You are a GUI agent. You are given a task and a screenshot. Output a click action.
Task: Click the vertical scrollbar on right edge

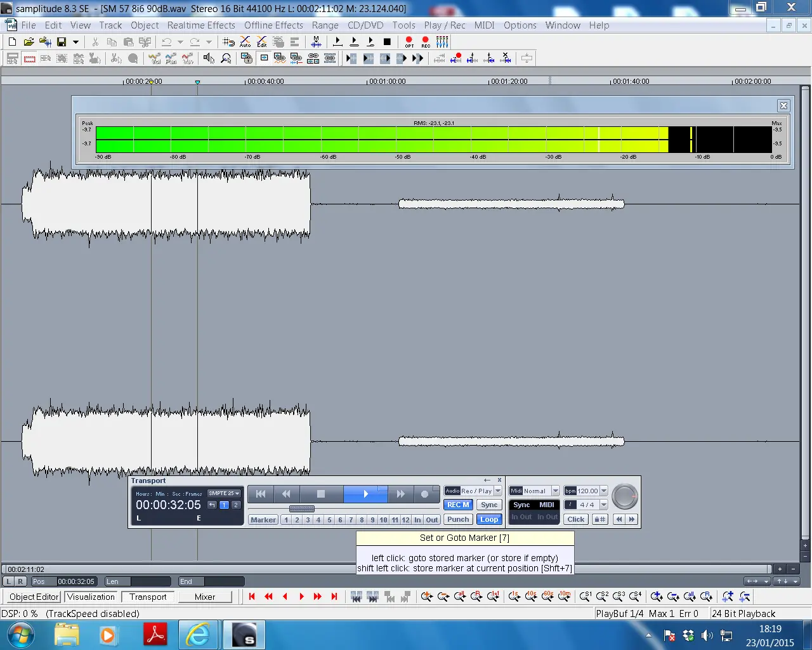[806, 312]
